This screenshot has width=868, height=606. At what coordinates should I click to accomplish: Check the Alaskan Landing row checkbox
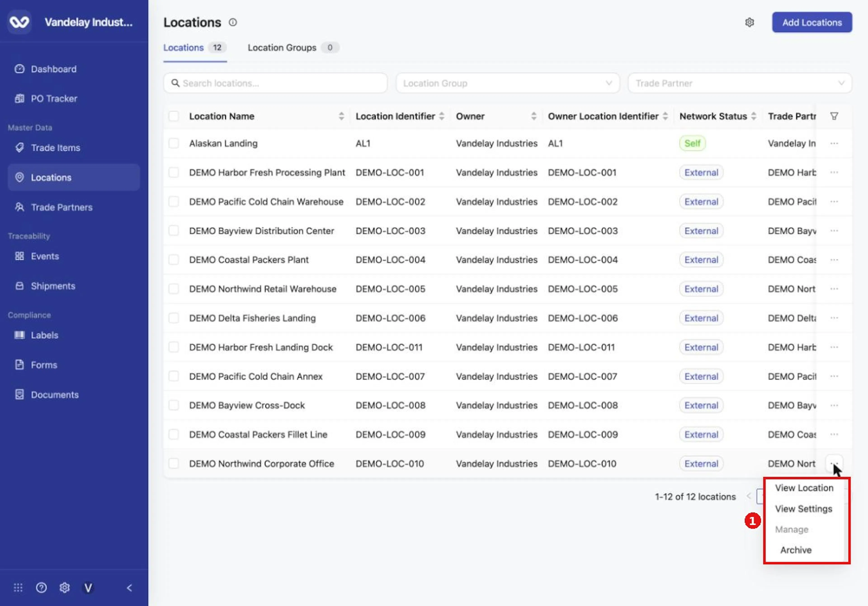pyautogui.click(x=174, y=143)
